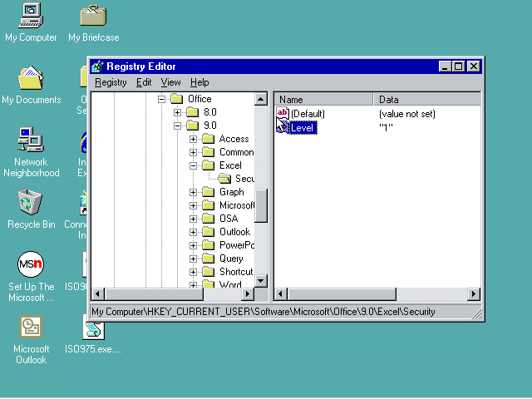Open the Edit menu

point(144,82)
